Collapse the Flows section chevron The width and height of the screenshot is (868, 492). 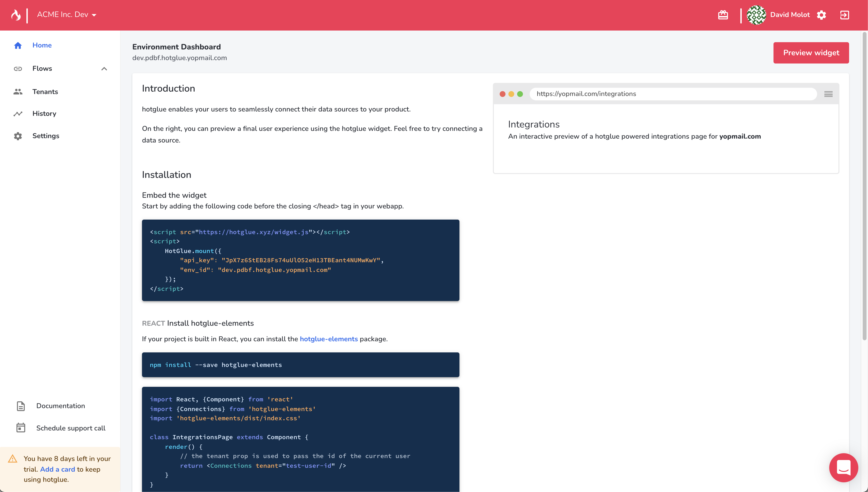pos(104,69)
